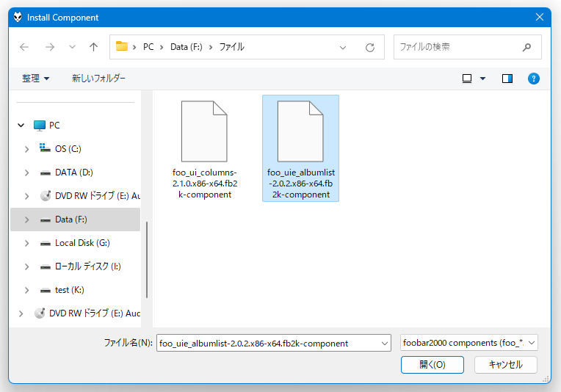
Task: Select test (K:) drive
Action: [x=70, y=290]
